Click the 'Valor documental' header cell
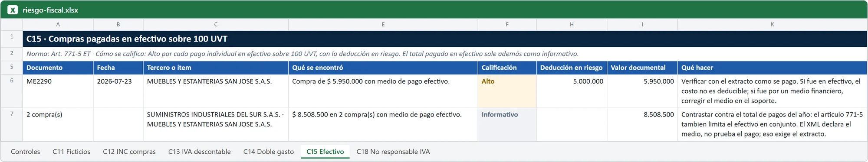The width and height of the screenshot is (868, 162). [x=642, y=68]
